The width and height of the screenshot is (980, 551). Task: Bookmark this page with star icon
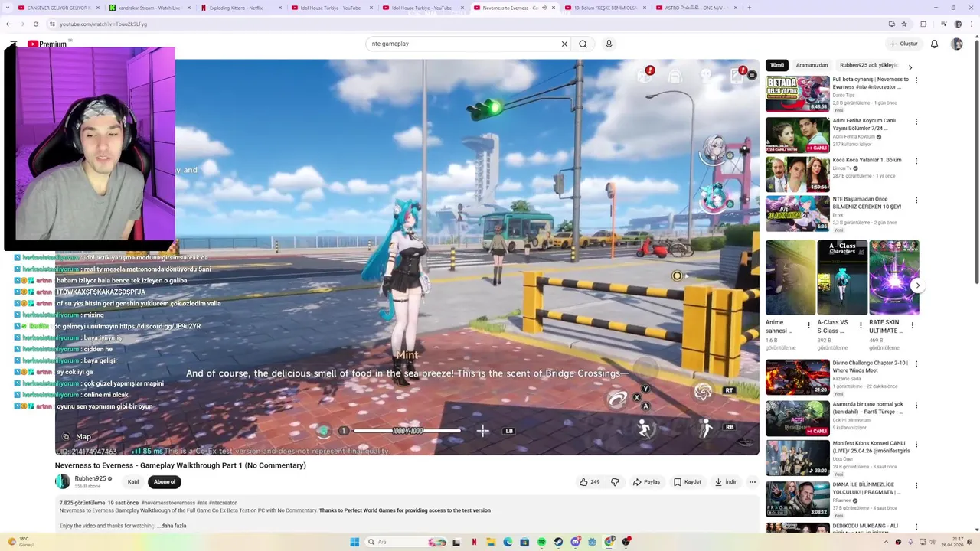[x=903, y=24]
